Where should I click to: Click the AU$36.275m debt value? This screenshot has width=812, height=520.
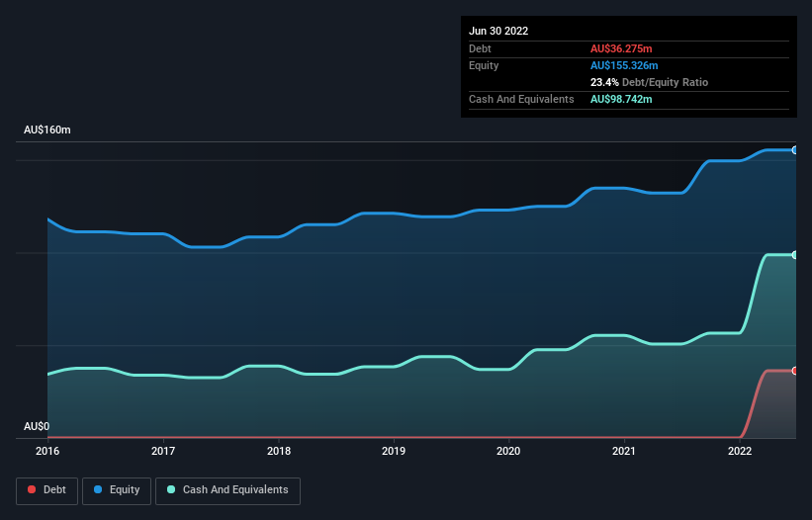(621, 48)
